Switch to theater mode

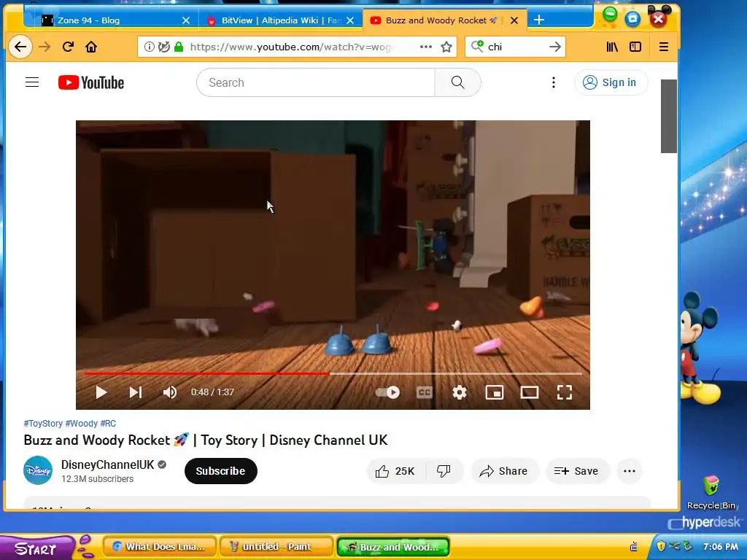click(x=530, y=392)
